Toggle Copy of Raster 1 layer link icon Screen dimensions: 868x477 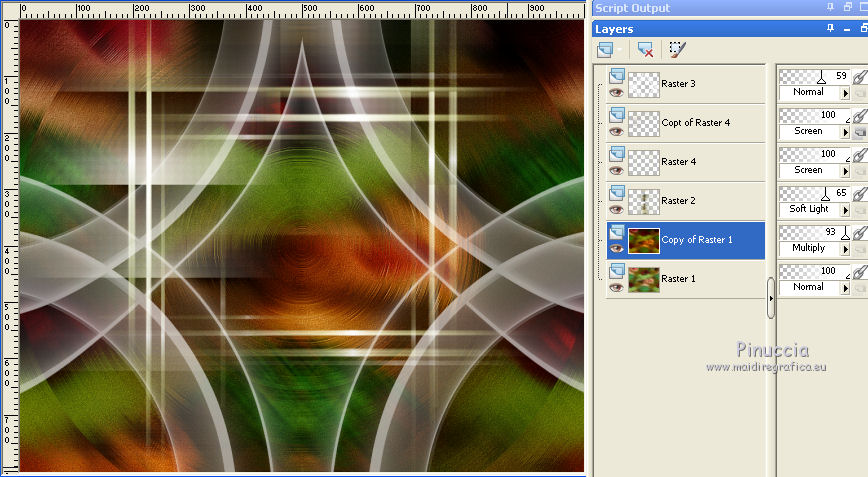(x=860, y=232)
